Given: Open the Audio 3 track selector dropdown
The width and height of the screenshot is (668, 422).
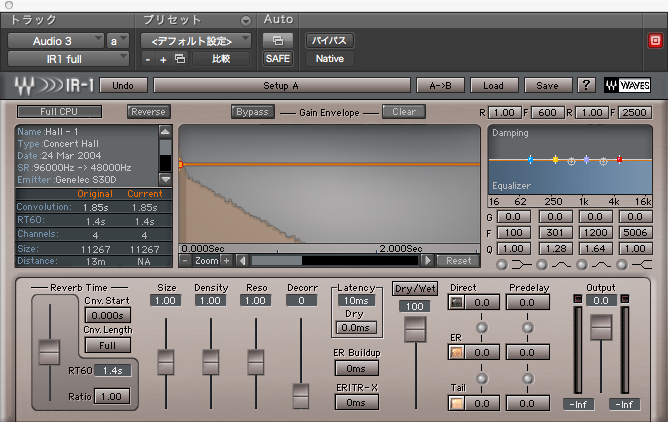Looking at the screenshot, I should (56, 41).
